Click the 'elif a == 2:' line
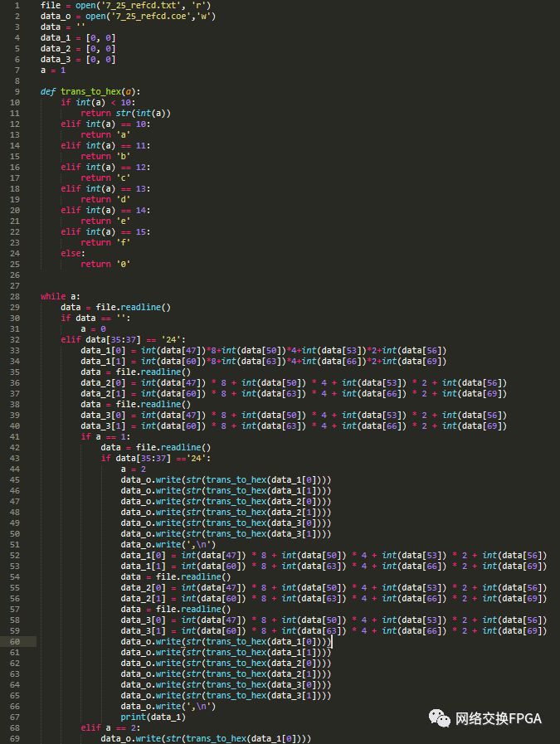 coord(110,728)
